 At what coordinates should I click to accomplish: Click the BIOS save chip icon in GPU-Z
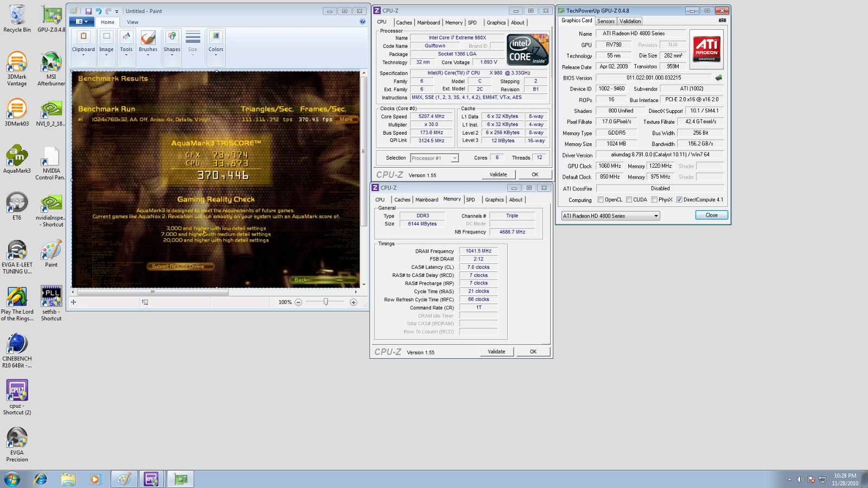tap(719, 78)
